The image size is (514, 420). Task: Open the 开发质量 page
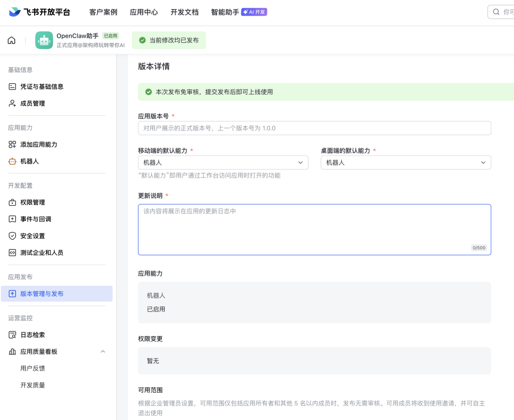(x=32, y=385)
